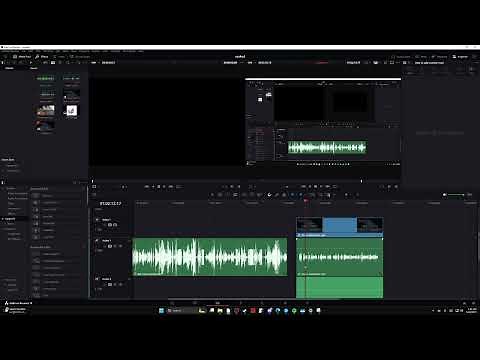480x360 pixels.
Task: Toggle Solo on Audio 2 track
Action: [x=115, y=284]
